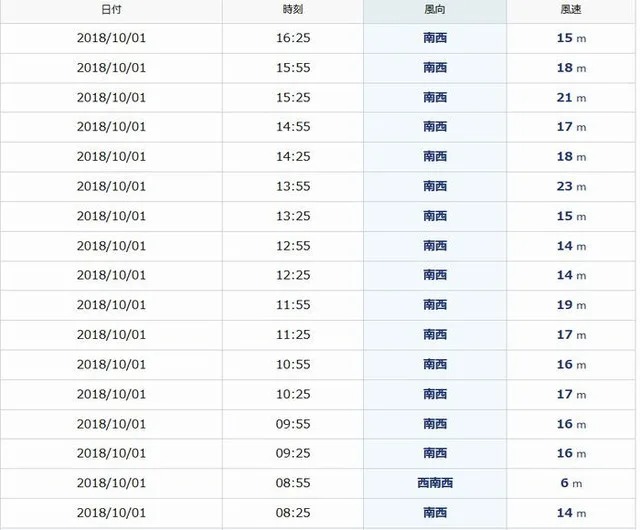
Task: Click the 日付 column header
Action: pyautogui.click(x=111, y=10)
